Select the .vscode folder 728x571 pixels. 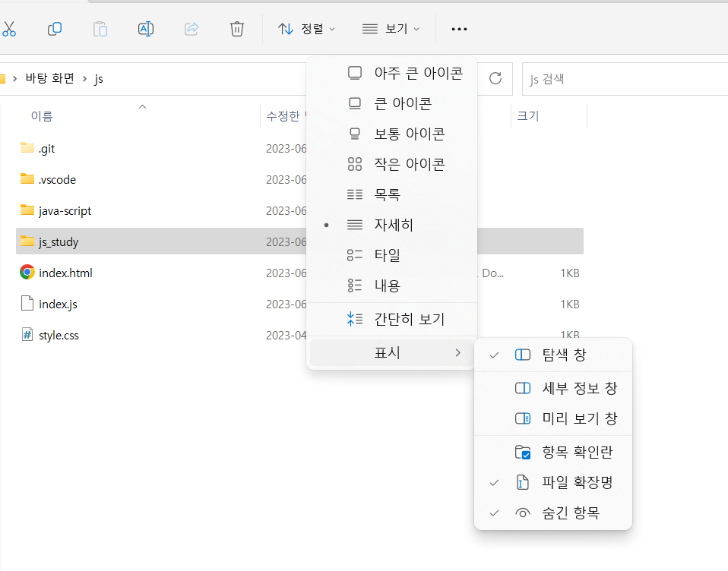pos(57,179)
